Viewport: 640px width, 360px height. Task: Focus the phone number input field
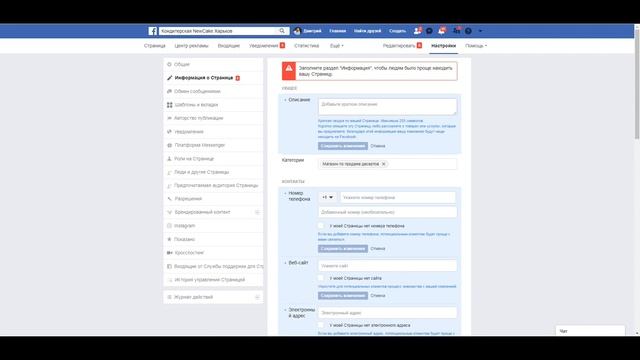(x=398, y=198)
